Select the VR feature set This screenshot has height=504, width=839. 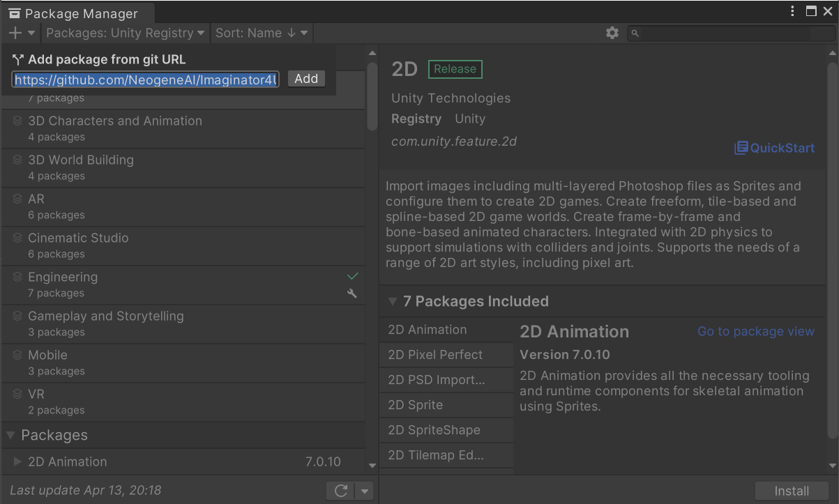tap(183, 402)
